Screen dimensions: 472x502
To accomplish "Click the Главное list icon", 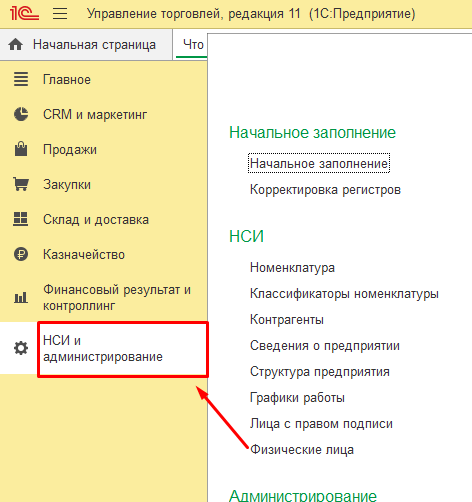I will [x=21, y=79].
